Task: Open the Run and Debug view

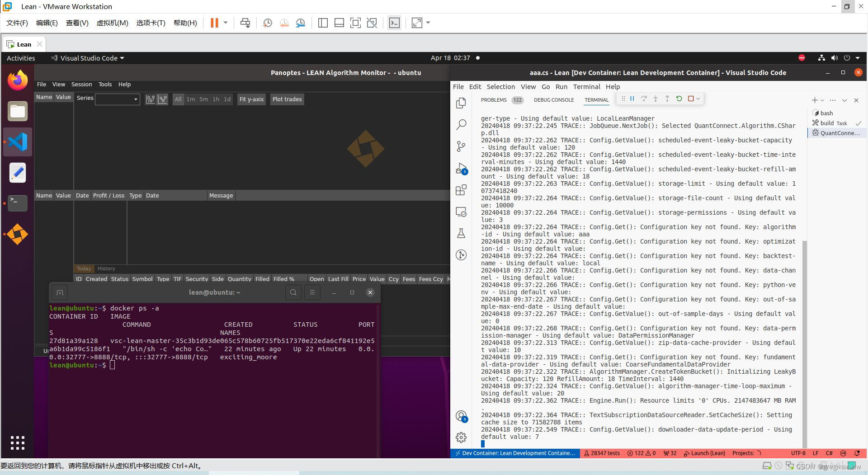Action: [461, 168]
